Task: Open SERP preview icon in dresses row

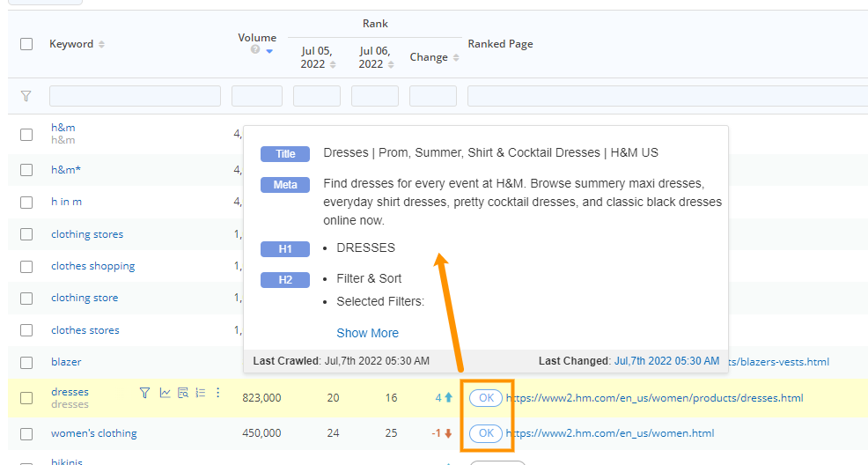Action: [183, 393]
